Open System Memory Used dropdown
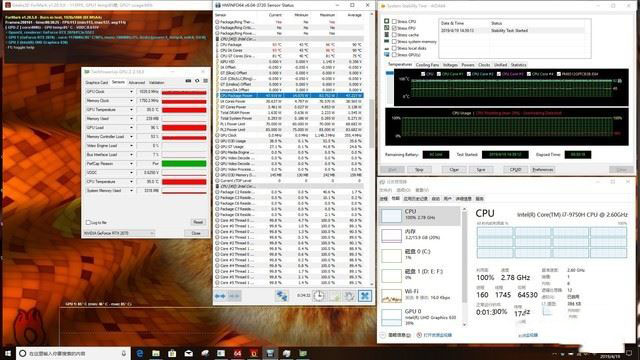640x360 pixels. pyautogui.click(x=131, y=190)
